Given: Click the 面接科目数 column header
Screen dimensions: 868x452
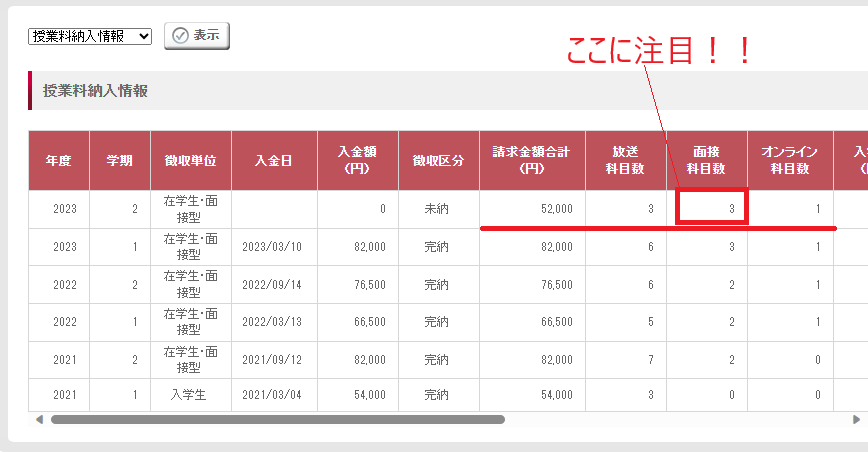Looking at the screenshot, I should (707, 160).
